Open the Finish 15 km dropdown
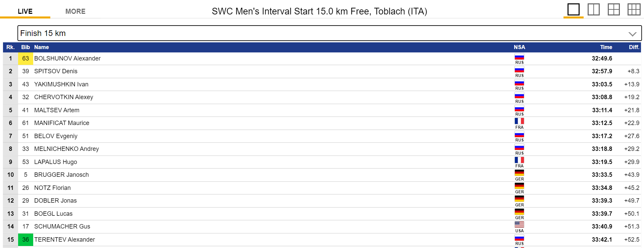This screenshot has height=248, width=644. [322, 33]
